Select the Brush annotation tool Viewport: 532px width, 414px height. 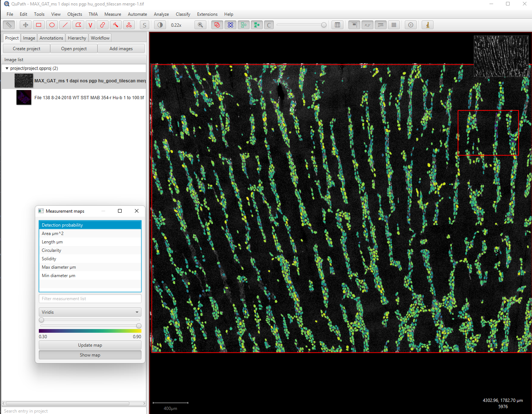103,25
